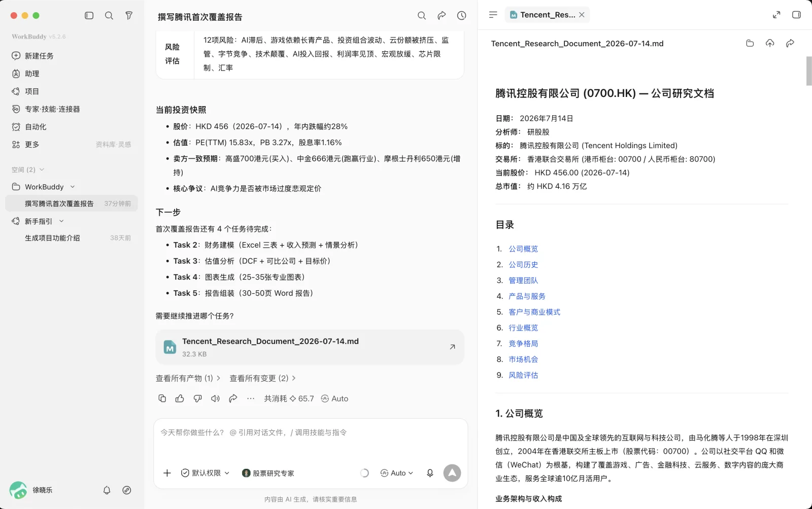The height and width of the screenshot is (509, 812).
Task: Share the document from the preview toolbar
Action: tap(790, 43)
